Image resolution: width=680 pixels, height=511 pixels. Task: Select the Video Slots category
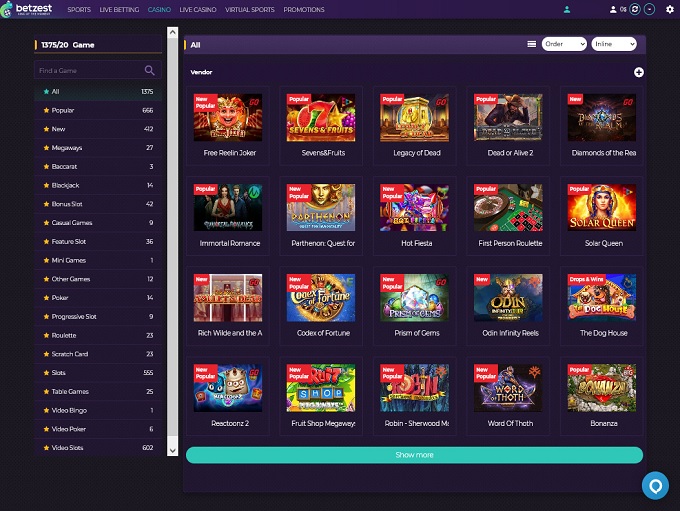tap(98, 448)
